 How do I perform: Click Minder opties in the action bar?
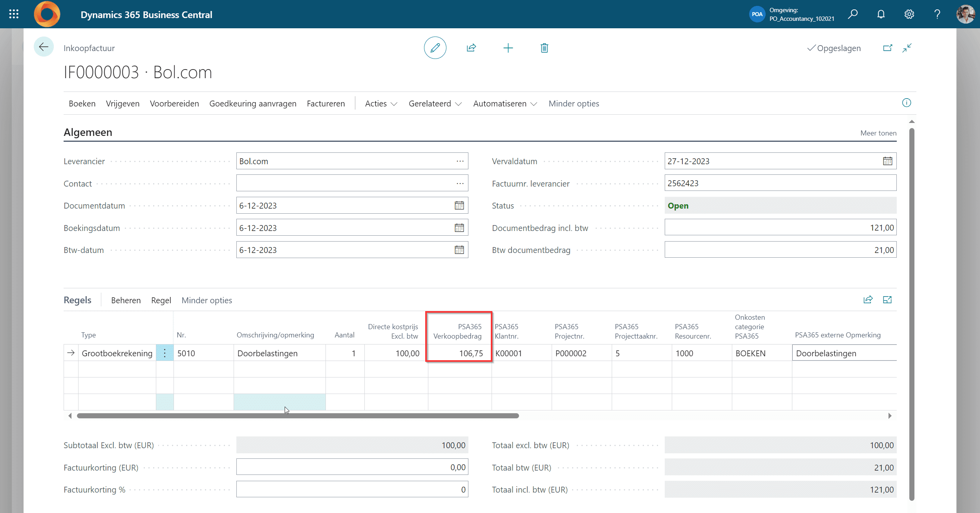click(x=574, y=104)
